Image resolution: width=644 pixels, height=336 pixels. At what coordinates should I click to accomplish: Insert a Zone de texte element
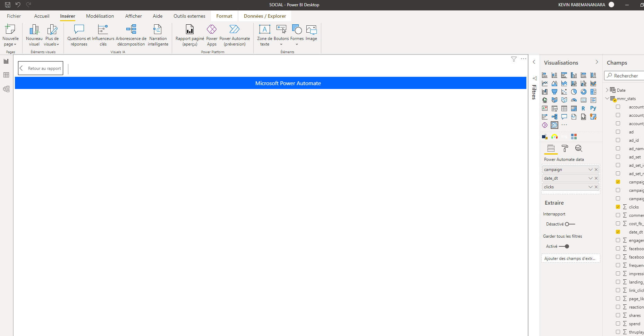[265, 35]
